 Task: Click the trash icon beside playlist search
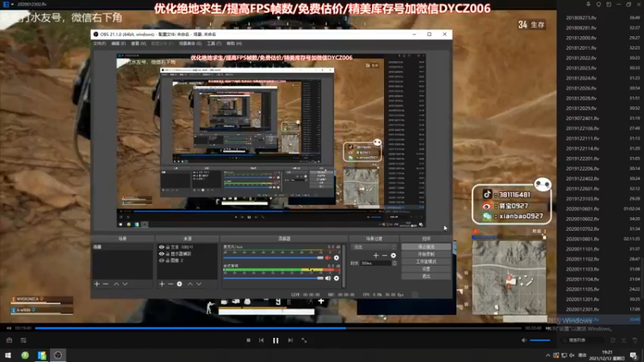(634, 340)
